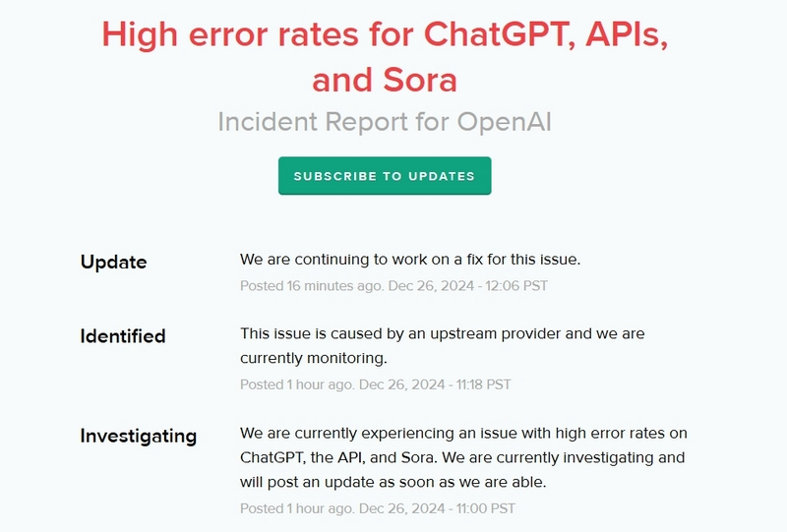Click the "Dec 26, 2024 - 11:00 PST" date
This screenshot has height=532, width=787.
click(437, 508)
